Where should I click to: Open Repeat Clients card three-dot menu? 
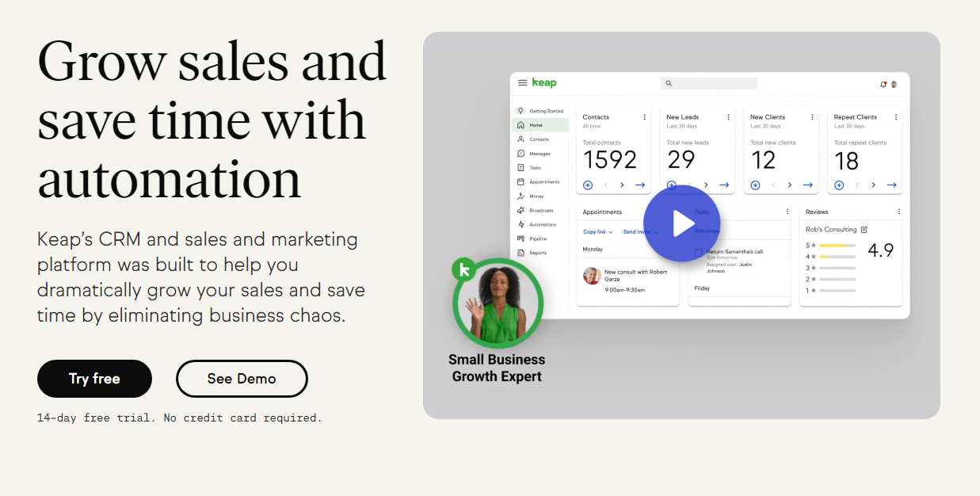click(896, 117)
